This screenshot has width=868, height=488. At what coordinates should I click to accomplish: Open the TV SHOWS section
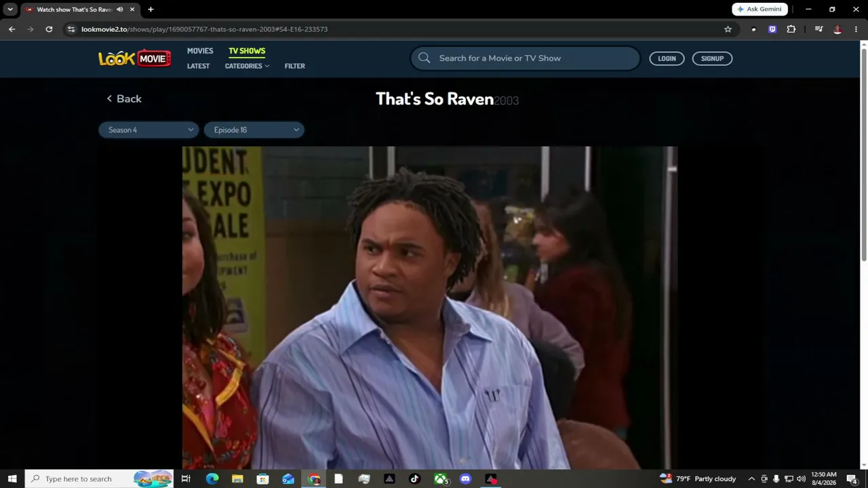[x=247, y=51]
